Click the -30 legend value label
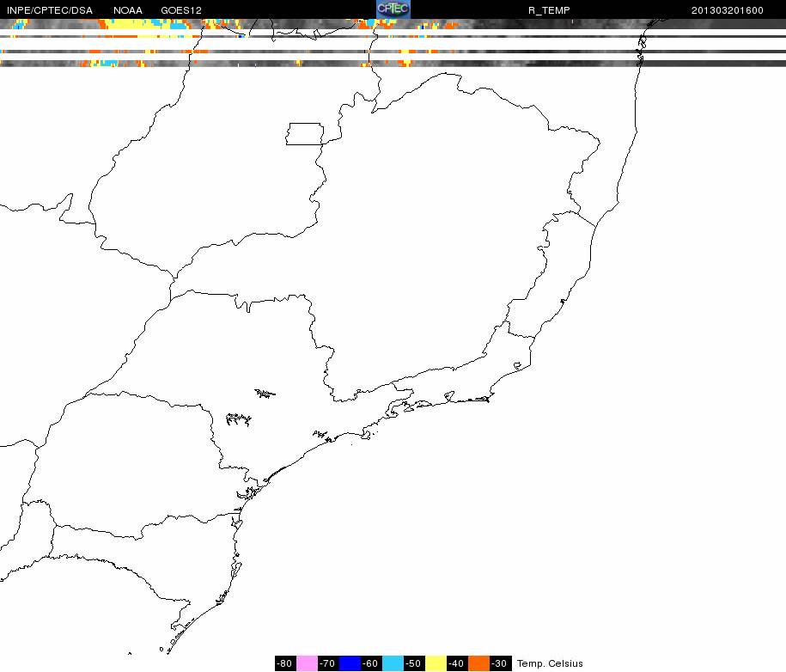The width and height of the screenshot is (786, 672). pyautogui.click(x=500, y=663)
